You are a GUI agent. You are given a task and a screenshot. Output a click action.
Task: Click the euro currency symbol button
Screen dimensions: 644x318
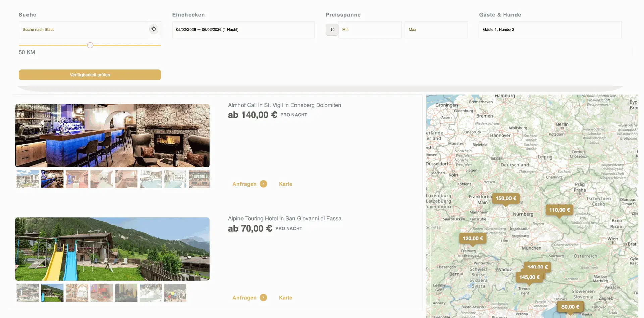click(x=332, y=30)
